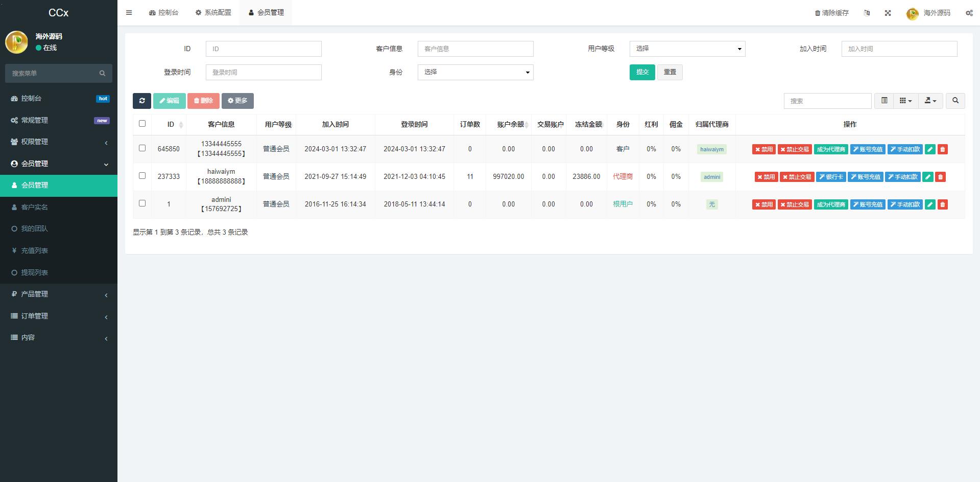Check the select-all checkbox in table header
The width and height of the screenshot is (980, 482).
point(142,124)
